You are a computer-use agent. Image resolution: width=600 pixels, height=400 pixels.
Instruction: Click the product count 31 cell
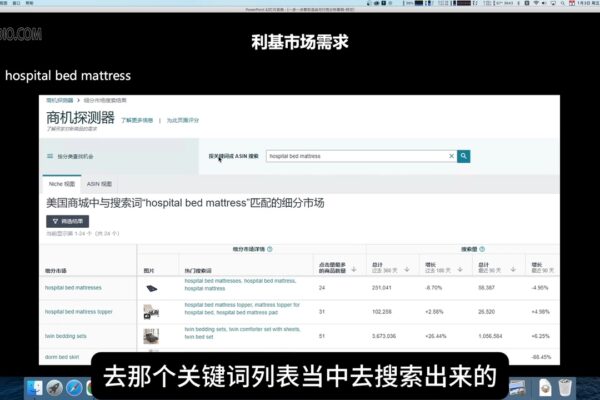pos(322,312)
